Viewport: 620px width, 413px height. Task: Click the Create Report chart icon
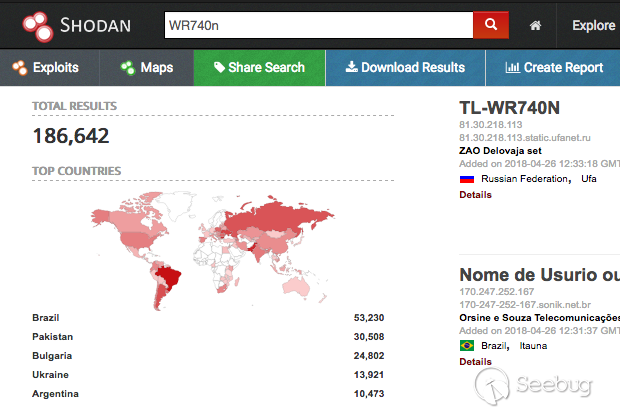pyautogui.click(x=512, y=68)
